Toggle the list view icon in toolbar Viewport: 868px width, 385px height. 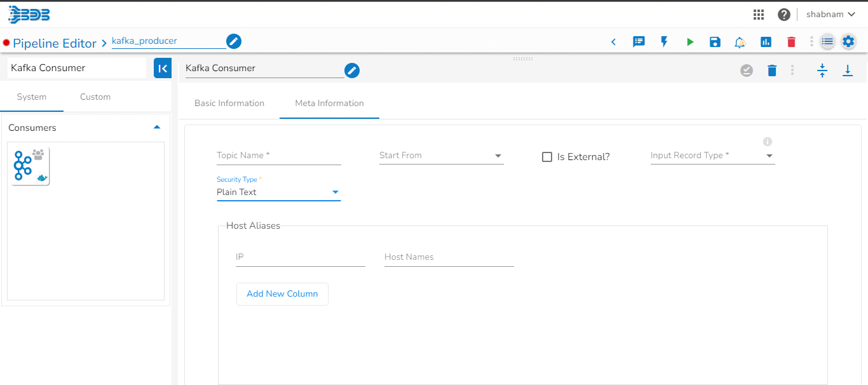point(827,42)
